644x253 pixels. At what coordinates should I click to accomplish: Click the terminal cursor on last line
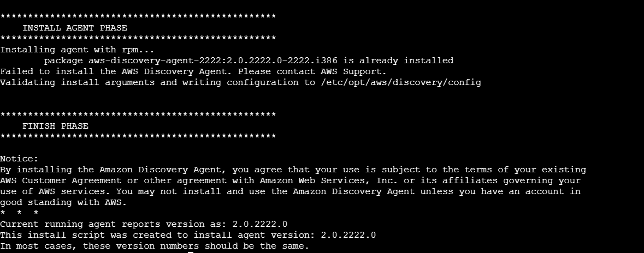point(191,252)
